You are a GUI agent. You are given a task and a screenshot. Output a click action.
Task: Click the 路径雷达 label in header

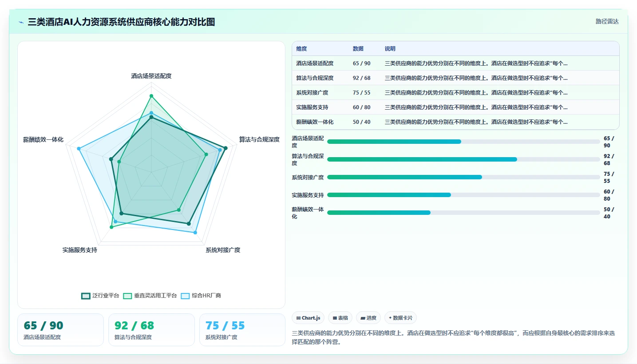[607, 21]
